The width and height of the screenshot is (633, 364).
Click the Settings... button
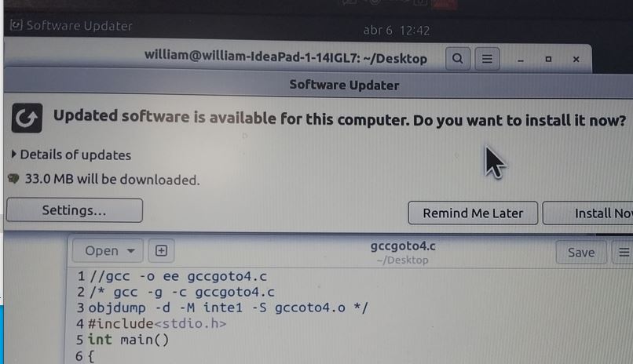click(x=75, y=210)
